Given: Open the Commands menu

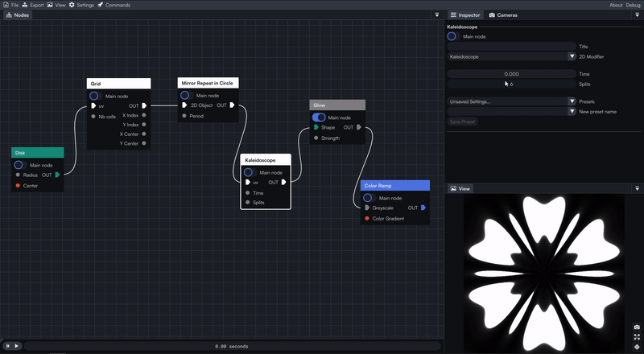Looking at the screenshot, I should click(114, 5).
